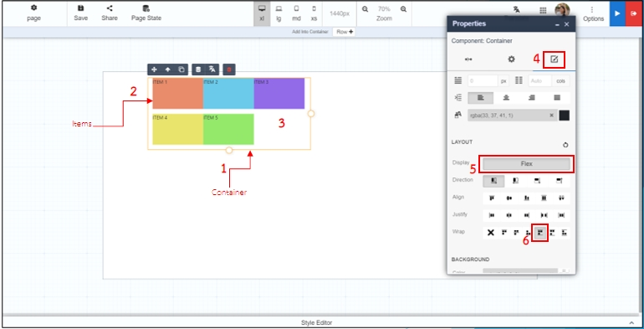Click the move handle icon above container
The height and width of the screenshot is (329, 644).
point(154,69)
